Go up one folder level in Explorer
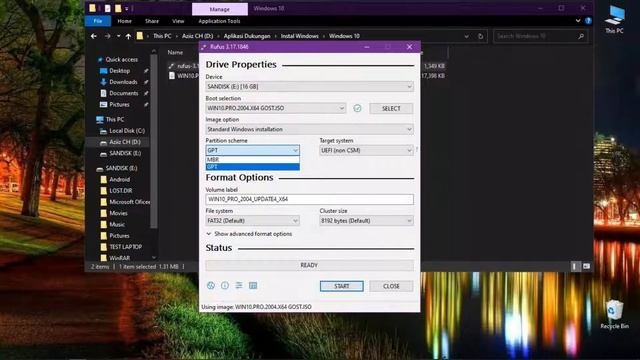The width and height of the screenshot is (640, 360). pos(128,36)
